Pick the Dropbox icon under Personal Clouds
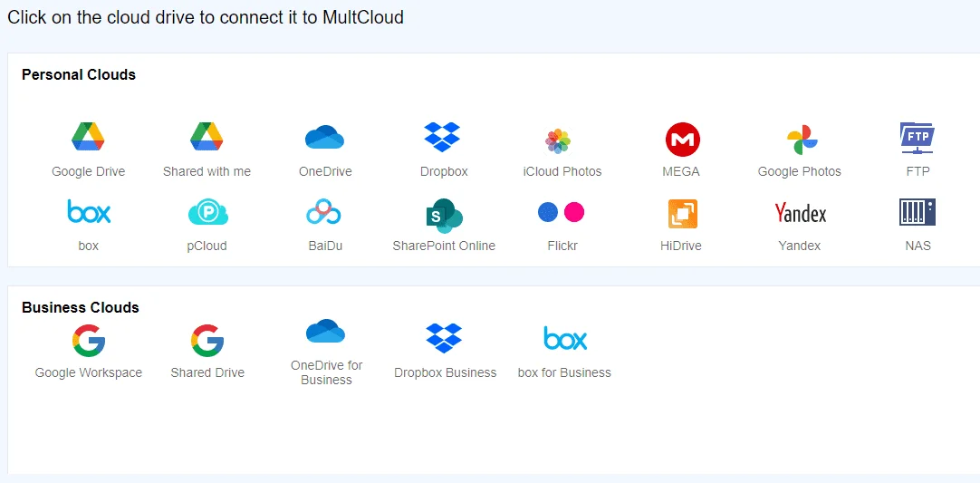This screenshot has height=483, width=980. (443, 137)
